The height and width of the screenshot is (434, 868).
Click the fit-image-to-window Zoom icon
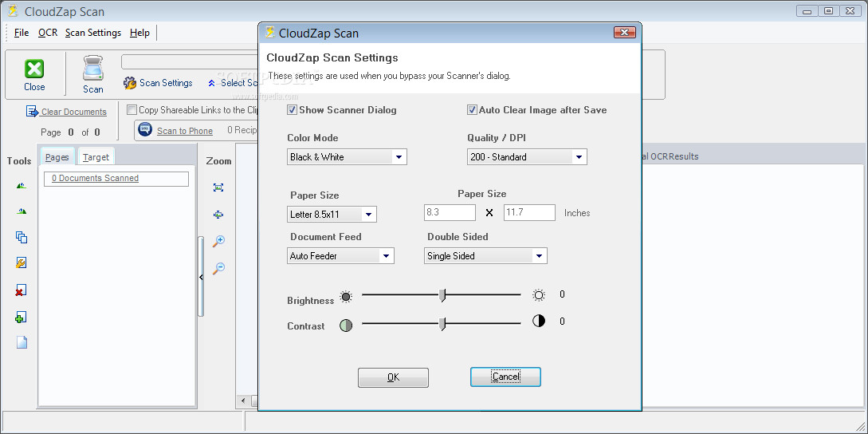pos(218,187)
